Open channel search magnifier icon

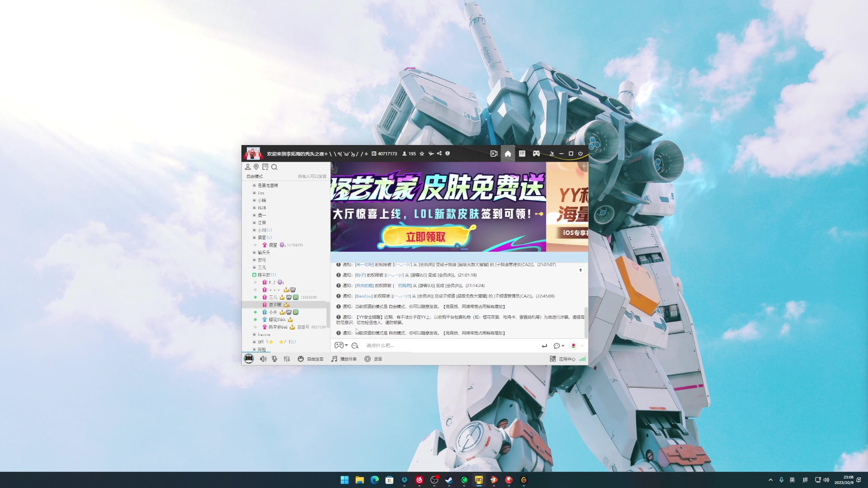(x=274, y=167)
